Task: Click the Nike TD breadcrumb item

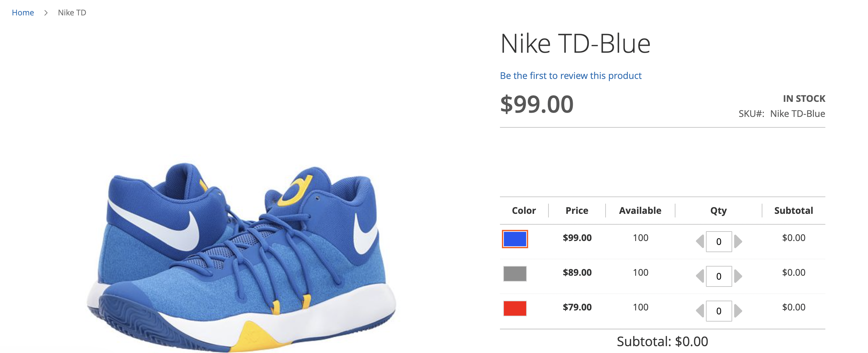Action: (x=72, y=12)
